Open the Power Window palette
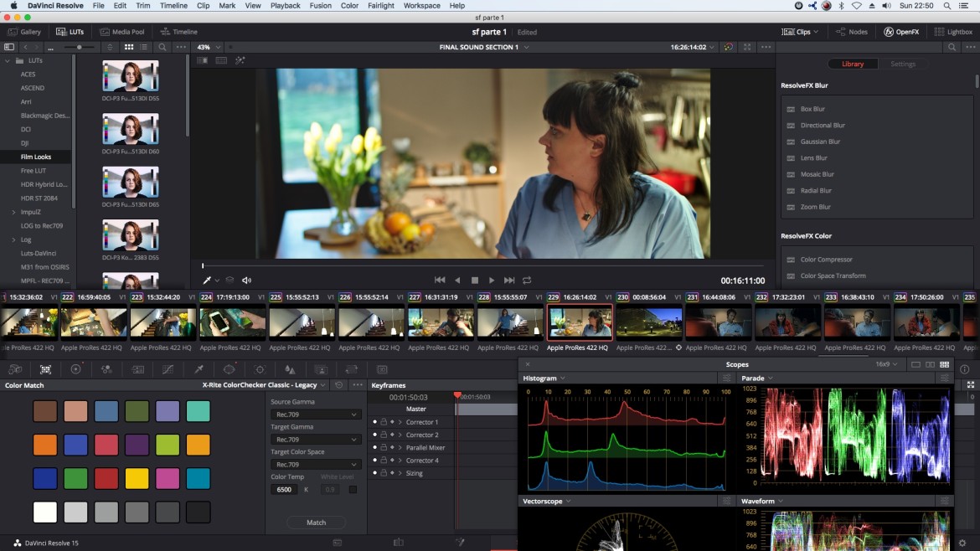The width and height of the screenshot is (980, 551). click(x=230, y=369)
